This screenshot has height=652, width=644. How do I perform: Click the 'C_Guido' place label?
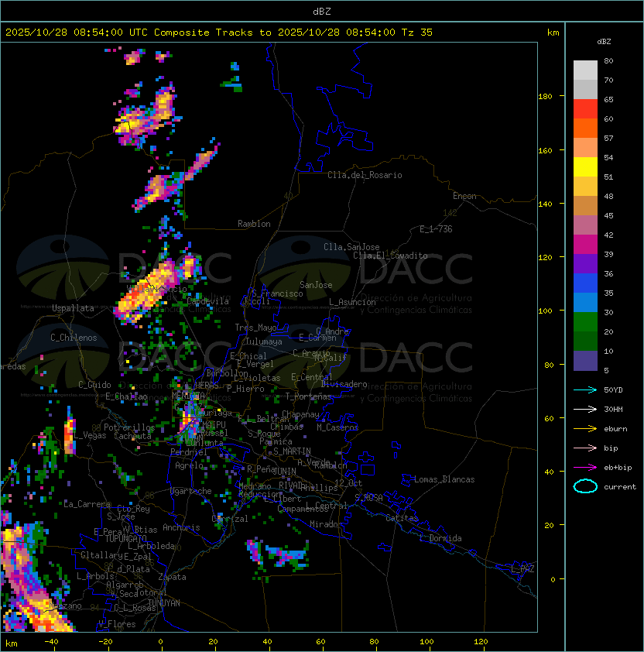pyautogui.click(x=94, y=385)
